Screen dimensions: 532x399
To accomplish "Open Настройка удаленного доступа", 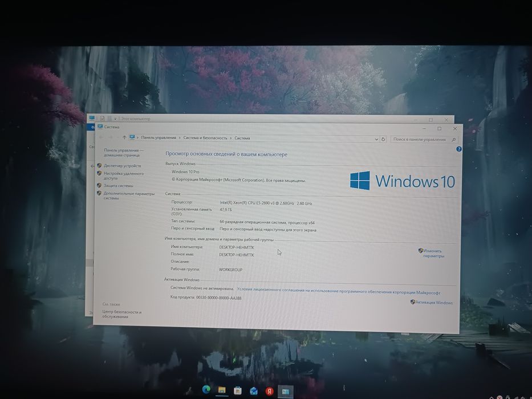I will [x=124, y=176].
